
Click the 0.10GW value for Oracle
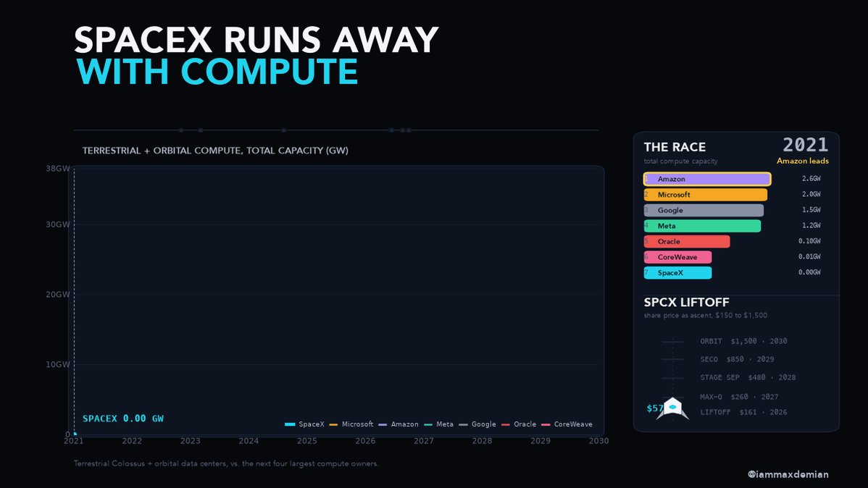tap(809, 241)
